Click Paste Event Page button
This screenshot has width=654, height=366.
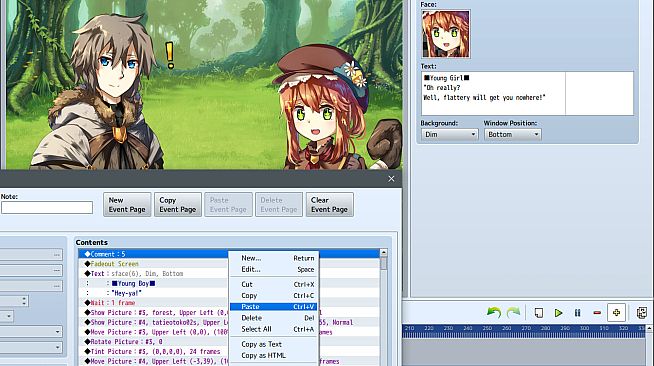[x=228, y=205]
